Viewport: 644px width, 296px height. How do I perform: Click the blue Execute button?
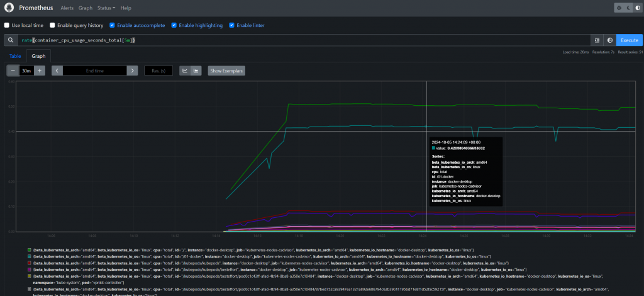click(629, 40)
